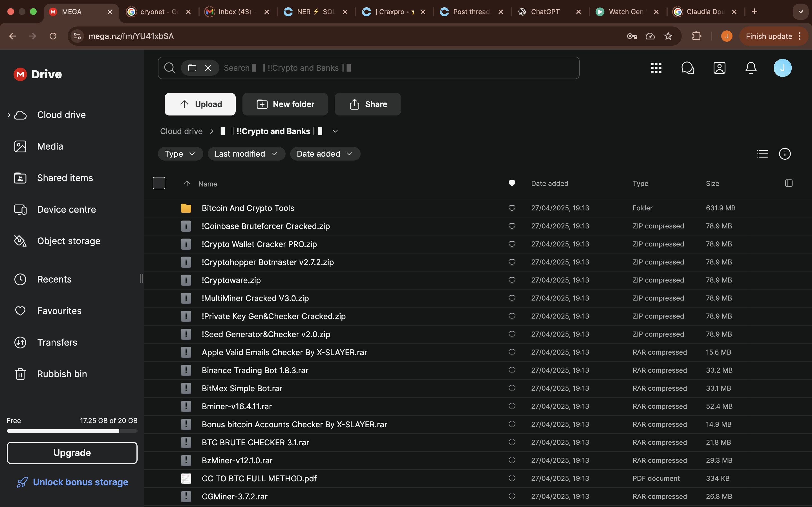Click the storage usage progress bar
The width and height of the screenshot is (812, 507).
(x=72, y=431)
